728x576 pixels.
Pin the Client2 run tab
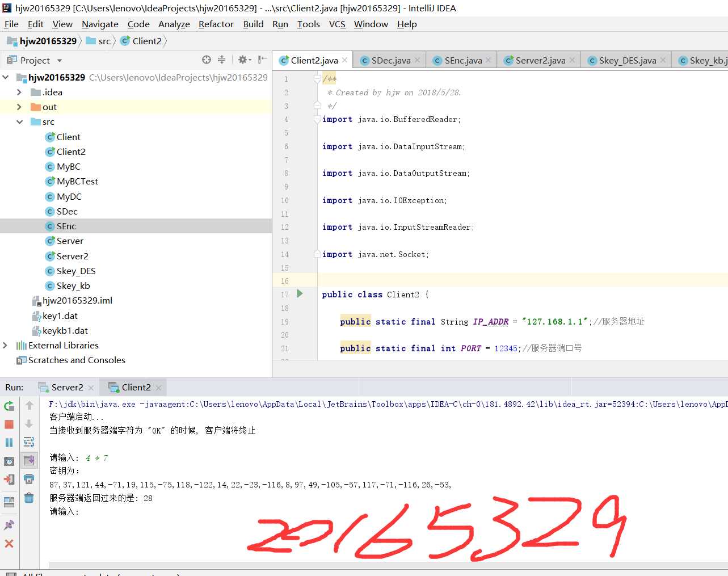(9, 525)
